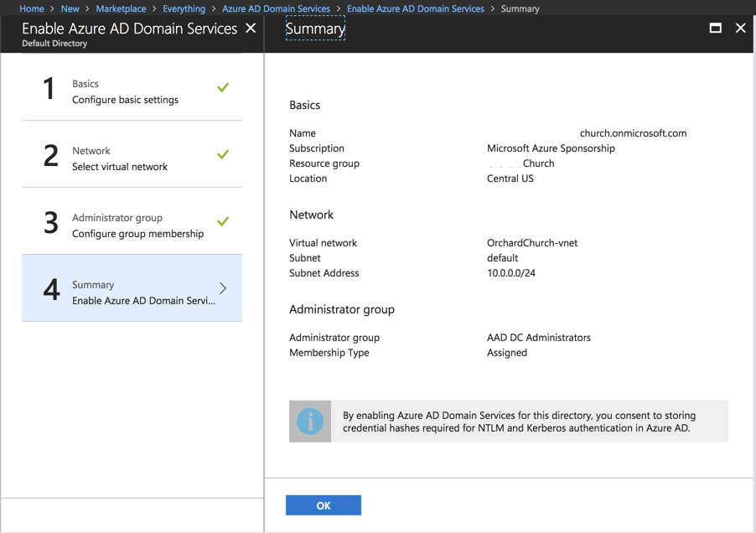
Task: Click the Membership Type label
Action: 329,353
